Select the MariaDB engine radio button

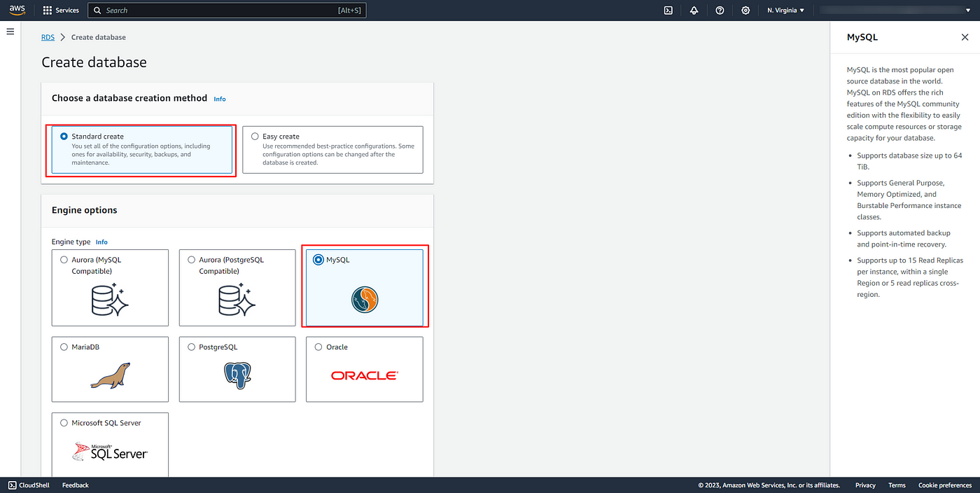(64, 347)
